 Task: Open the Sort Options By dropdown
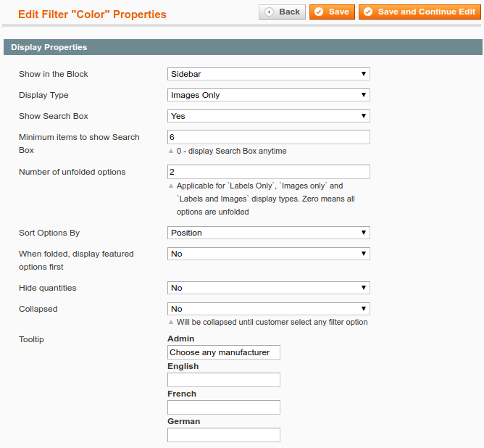point(268,233)
